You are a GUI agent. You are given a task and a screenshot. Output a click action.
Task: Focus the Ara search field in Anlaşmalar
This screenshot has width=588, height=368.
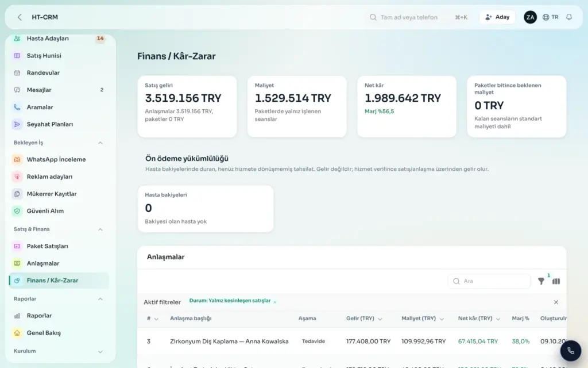point(489,281)
